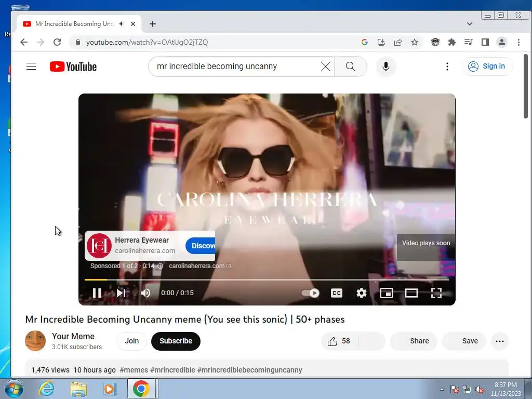Open the Windows Start button
532x399 pixels.
(x=13, y=389)
